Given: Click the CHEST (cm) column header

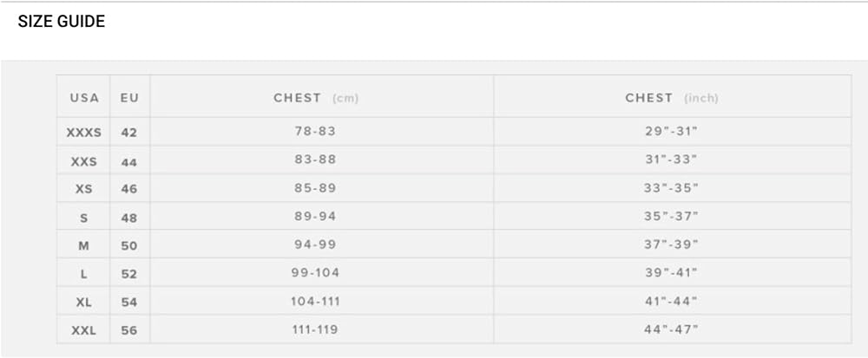Looking at the screenshot, I should point(316,98).
